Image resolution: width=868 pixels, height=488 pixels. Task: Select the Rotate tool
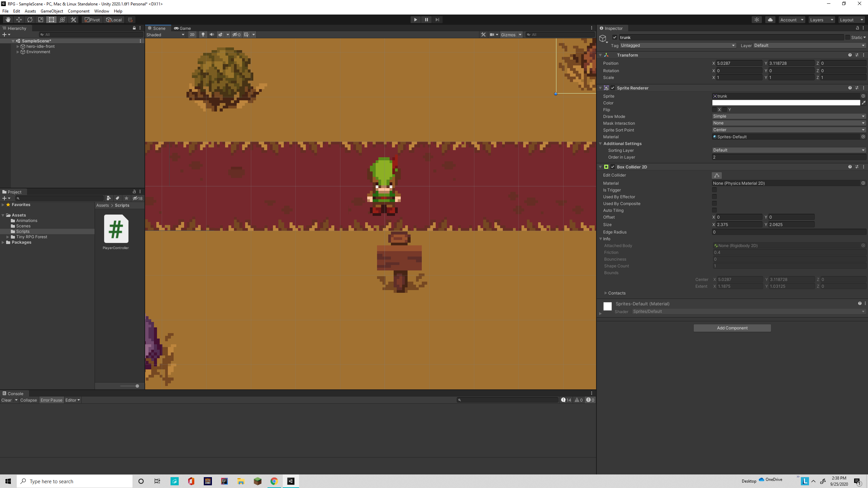click(30, 20)
